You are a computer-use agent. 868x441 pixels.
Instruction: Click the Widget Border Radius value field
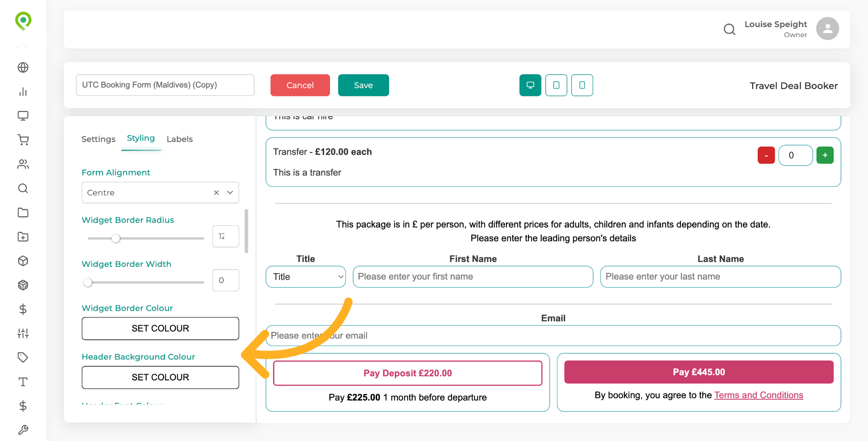click(226, 236)
